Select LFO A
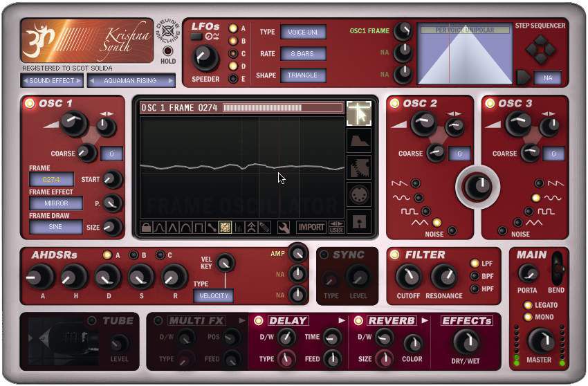This screenshot has height=386, width=588. (x=233, y=28)
